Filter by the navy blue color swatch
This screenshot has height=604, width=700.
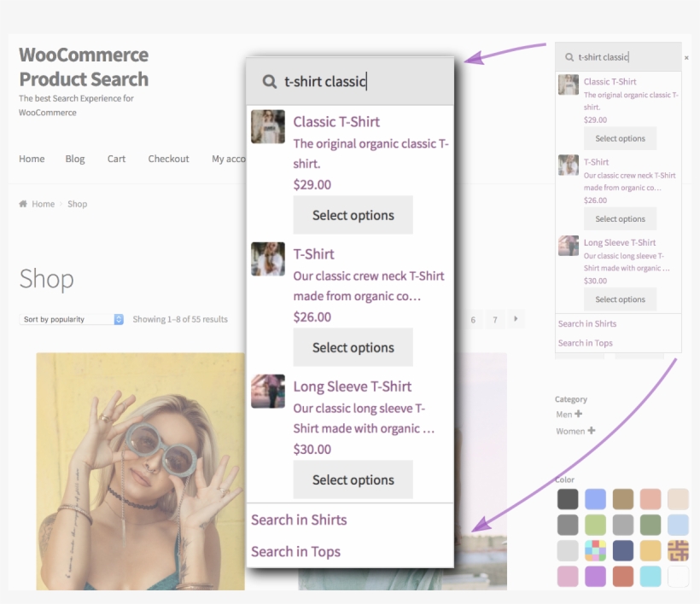coord(623,551)
